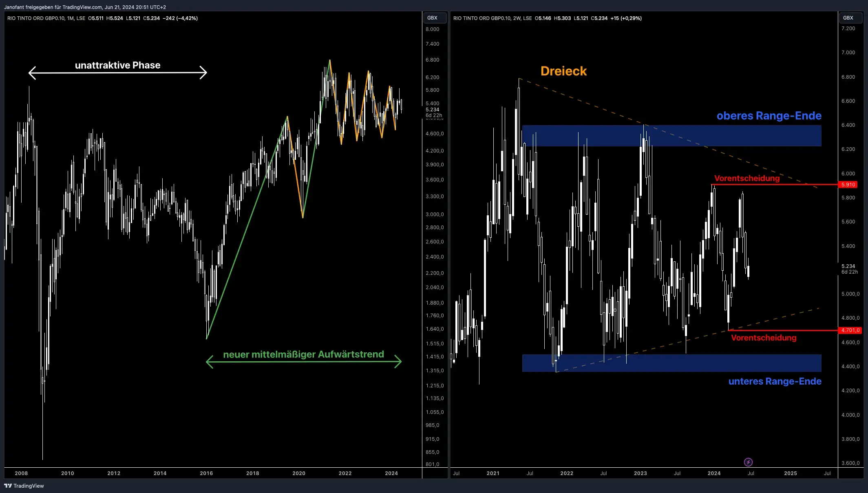
Task: Select the lower blue range rectangle
Action: coord(671,363)
